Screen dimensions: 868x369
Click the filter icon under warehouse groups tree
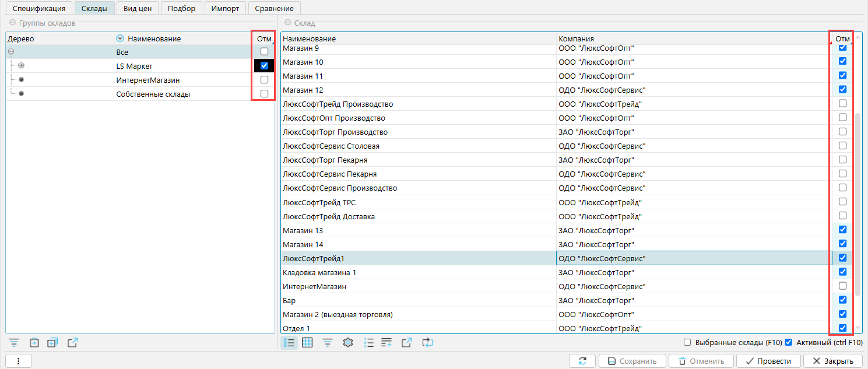(x=14, y=343)
